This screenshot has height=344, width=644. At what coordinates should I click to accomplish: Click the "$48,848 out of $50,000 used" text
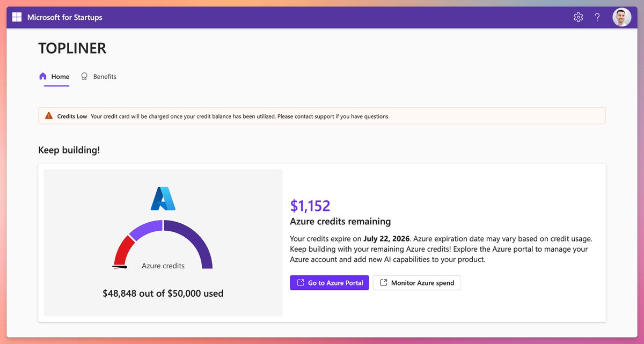(163, 294)
